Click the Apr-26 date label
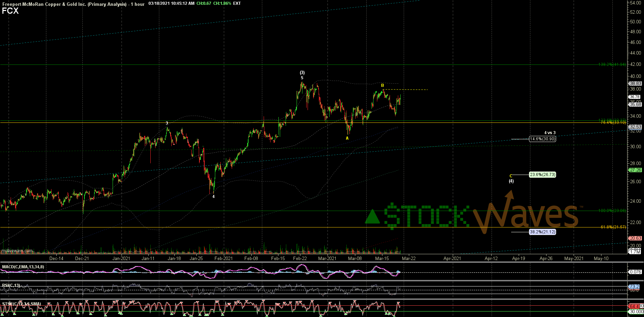644x317 pixels. 546,258
